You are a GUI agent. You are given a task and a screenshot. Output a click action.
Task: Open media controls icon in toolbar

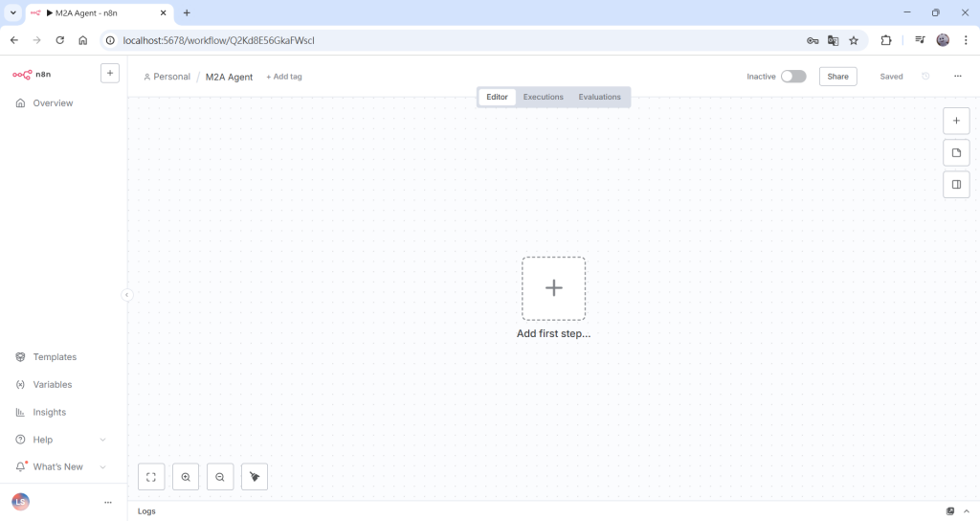tap(920, 40)
